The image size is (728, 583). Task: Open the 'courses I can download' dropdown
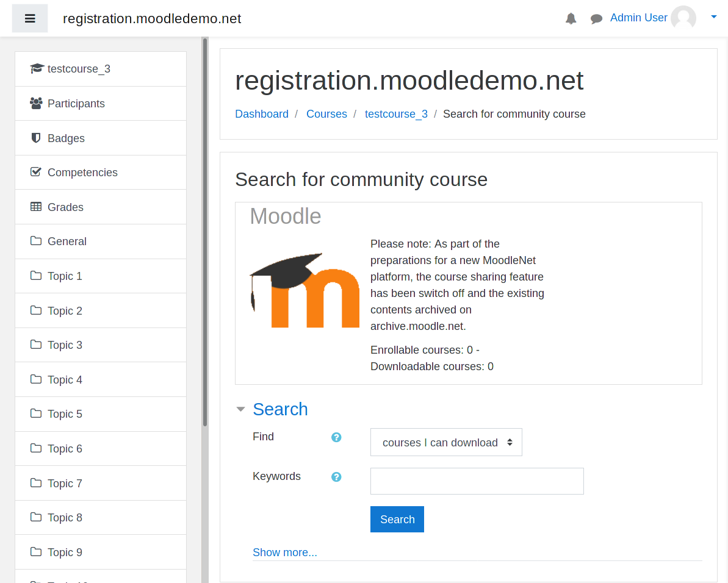446,443
